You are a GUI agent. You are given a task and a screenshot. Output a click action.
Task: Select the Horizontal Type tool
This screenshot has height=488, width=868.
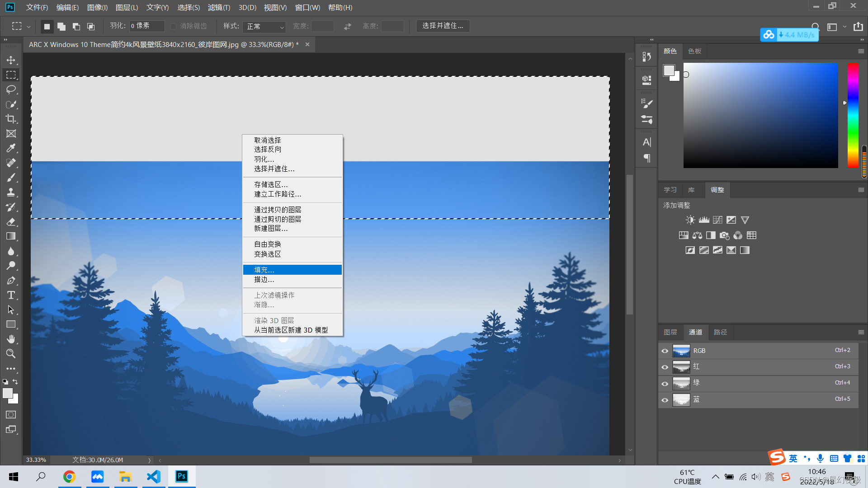click(x=11, y=295)
